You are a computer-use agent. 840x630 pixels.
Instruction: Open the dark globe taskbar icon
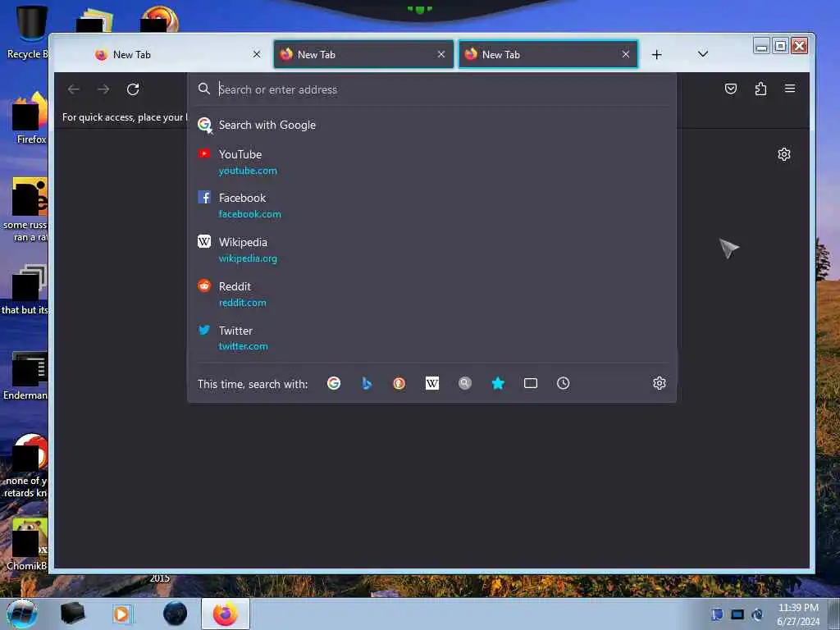pos(176,614)
